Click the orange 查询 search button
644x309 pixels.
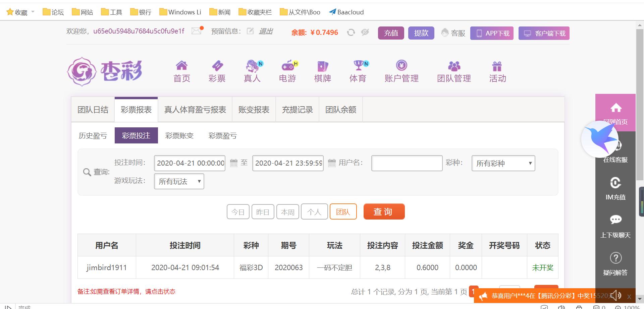[x=384, y=211]
